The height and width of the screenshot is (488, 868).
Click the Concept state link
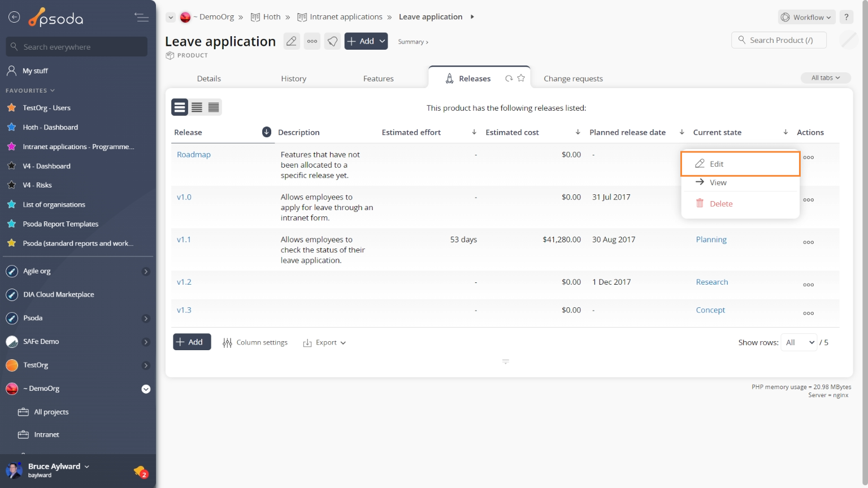[x=710, y=310]
